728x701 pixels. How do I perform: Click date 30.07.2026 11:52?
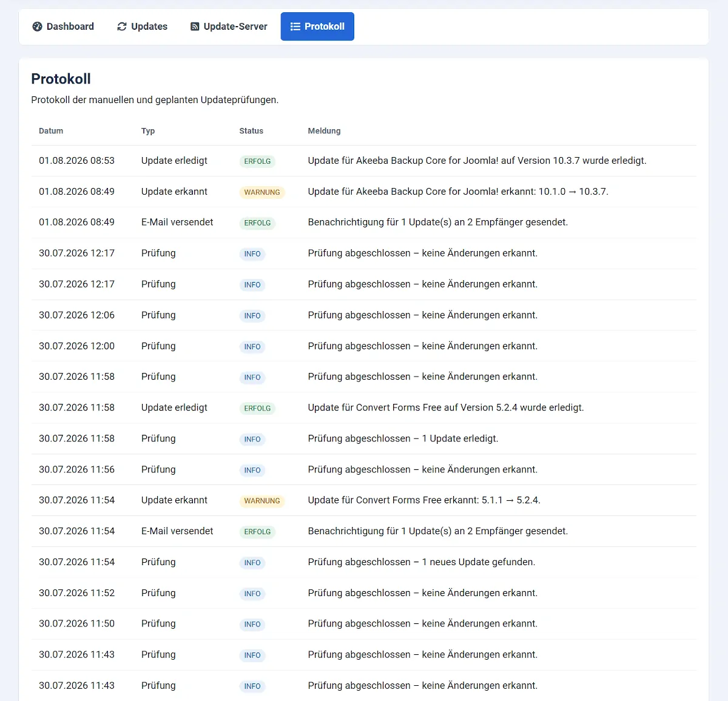coord(76,593)
